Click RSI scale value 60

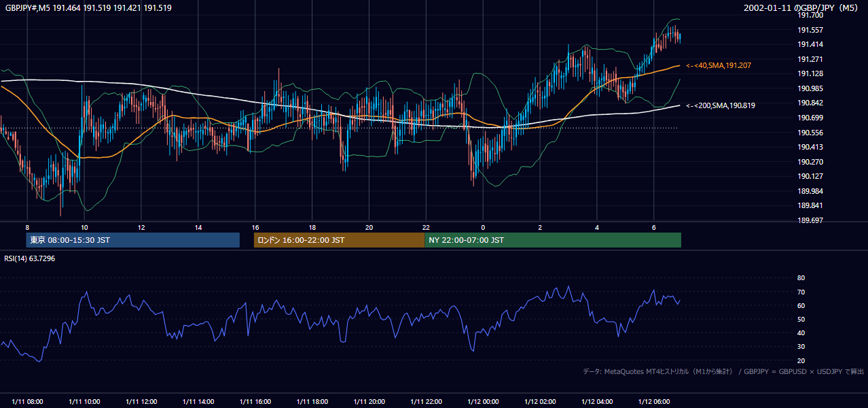click(801, 305)
